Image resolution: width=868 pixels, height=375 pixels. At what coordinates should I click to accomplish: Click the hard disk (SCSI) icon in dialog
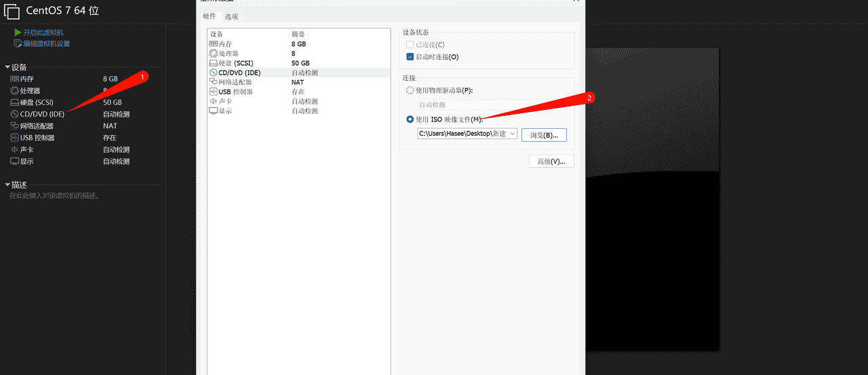pyautogui.click(x=214, y=63)
